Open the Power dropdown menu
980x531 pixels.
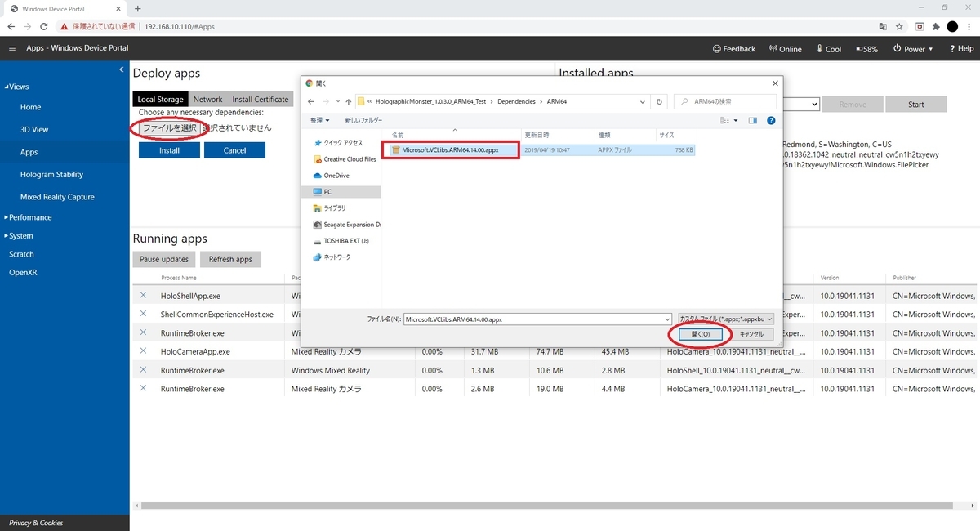[913, 49]
